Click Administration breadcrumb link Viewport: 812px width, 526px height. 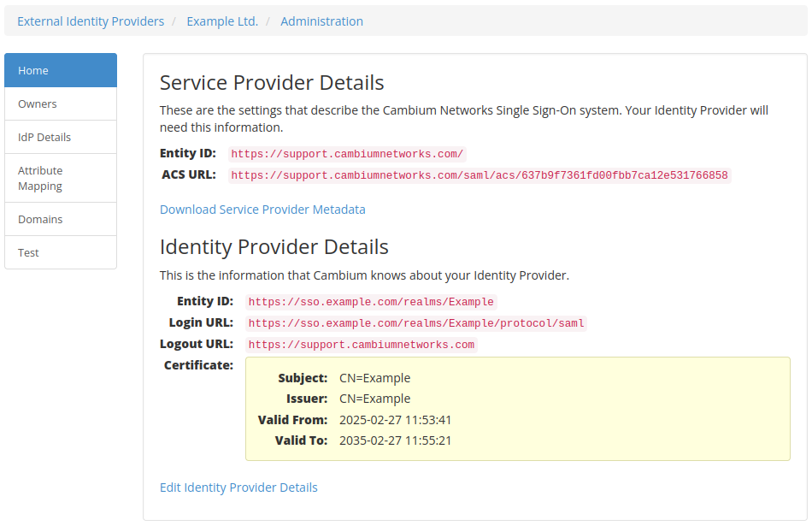coord(321,21)
